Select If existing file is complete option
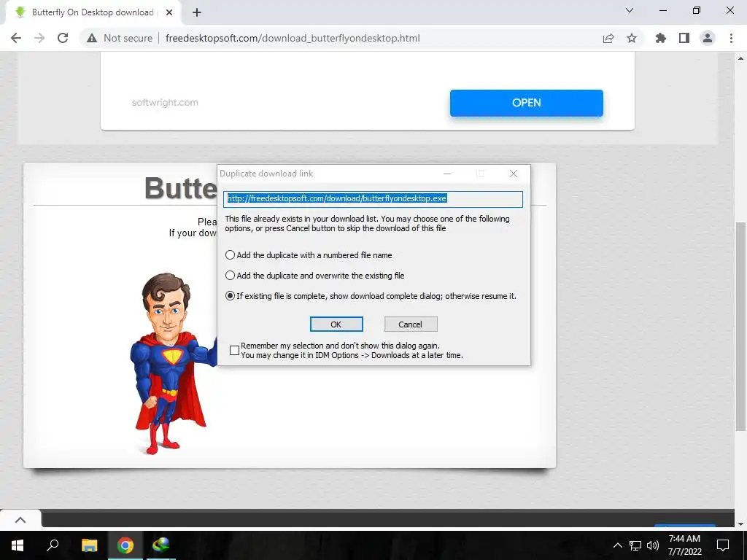Viewport: 747px width, 560px height. coord(371,296)
